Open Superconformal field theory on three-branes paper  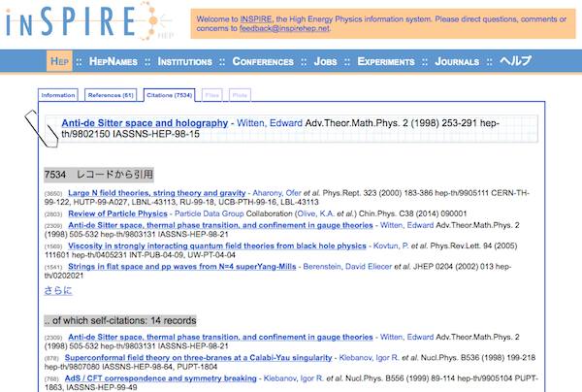coord(198,358)
